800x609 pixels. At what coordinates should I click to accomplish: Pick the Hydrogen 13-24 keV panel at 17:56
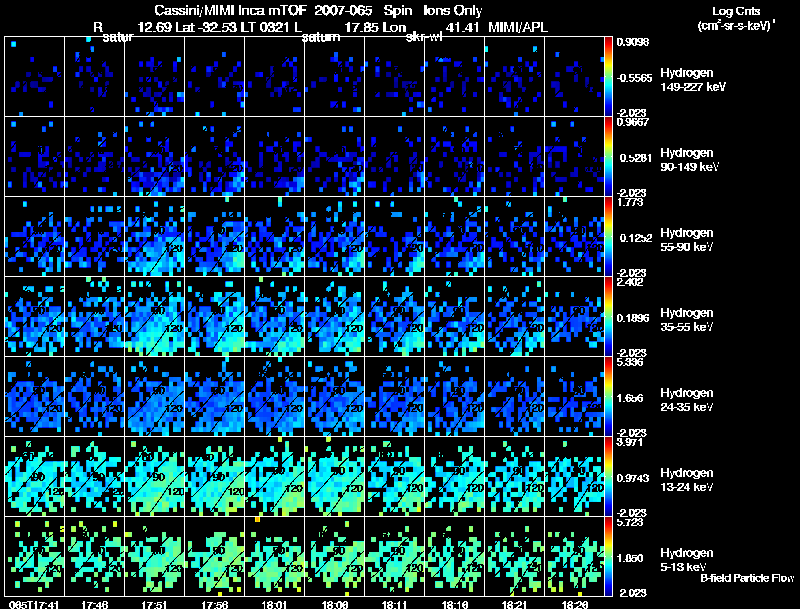pos(214,476)
